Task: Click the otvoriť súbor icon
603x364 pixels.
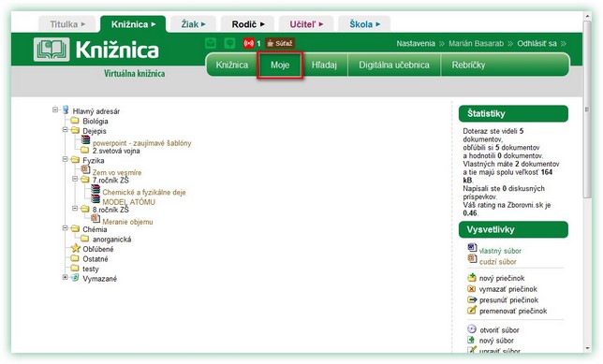Action: [x=472, y=329]
